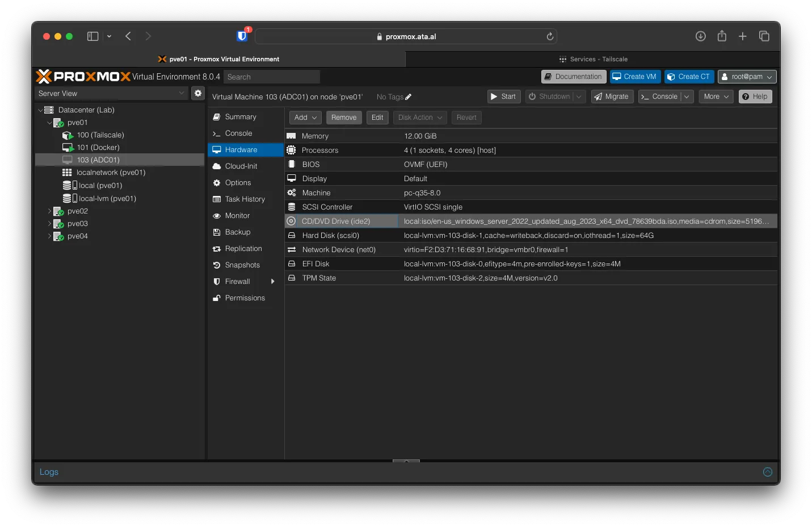Click the Proxmox search field

[272, 77]
